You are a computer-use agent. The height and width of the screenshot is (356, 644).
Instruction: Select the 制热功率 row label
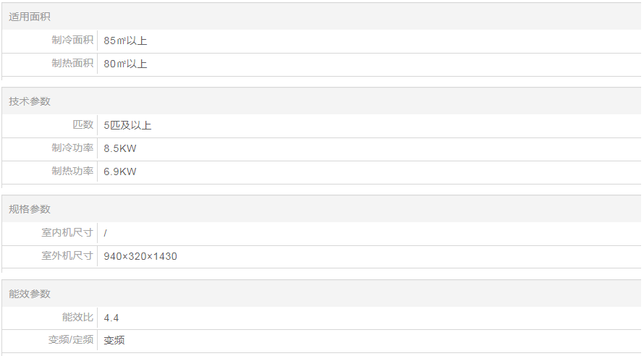[72, 171]
